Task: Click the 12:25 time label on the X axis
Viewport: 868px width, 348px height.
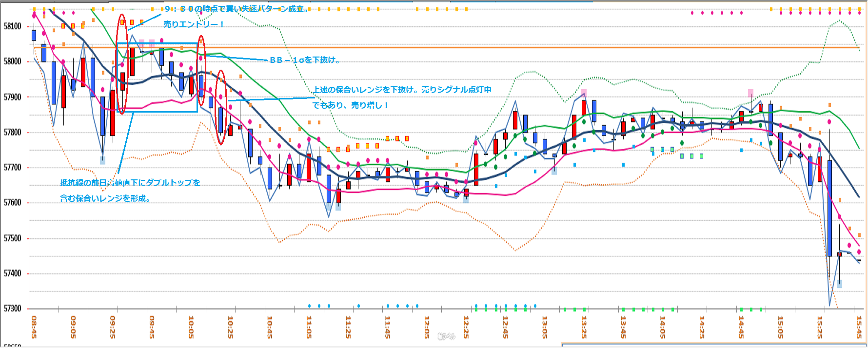Action: [466, 327]
